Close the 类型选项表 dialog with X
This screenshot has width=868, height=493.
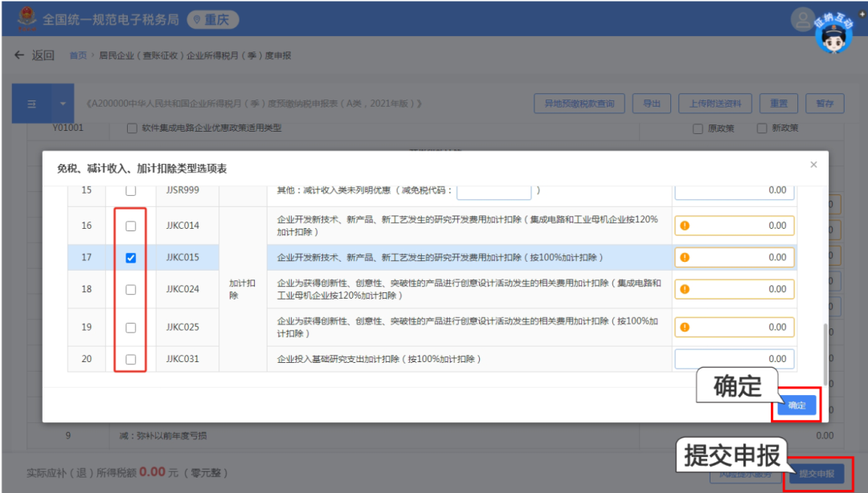pos(813,165)
